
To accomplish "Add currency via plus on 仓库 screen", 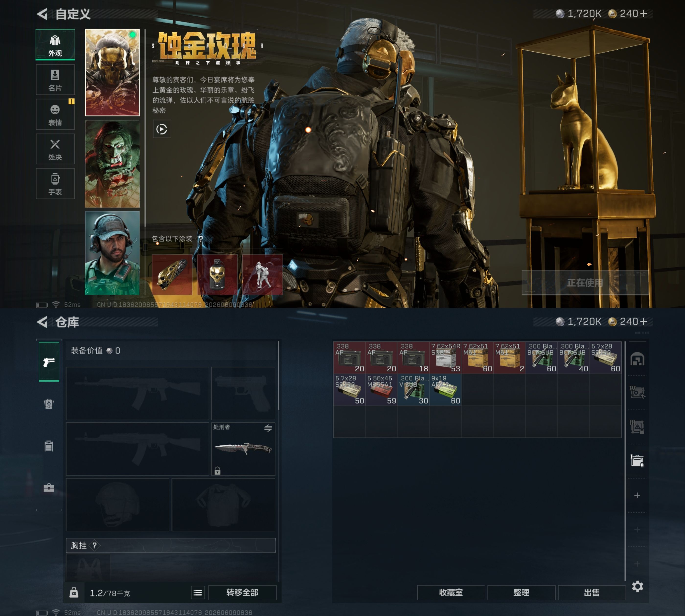I will tap(644, 321).
